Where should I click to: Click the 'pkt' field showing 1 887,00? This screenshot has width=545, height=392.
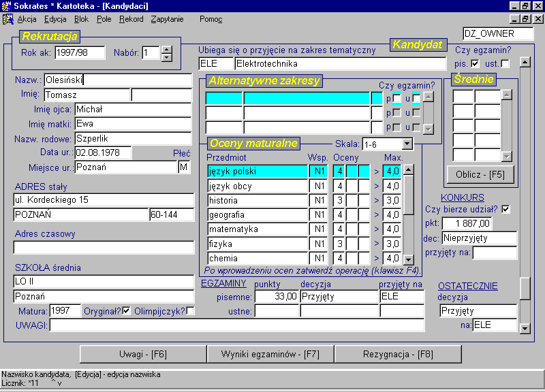467,223
